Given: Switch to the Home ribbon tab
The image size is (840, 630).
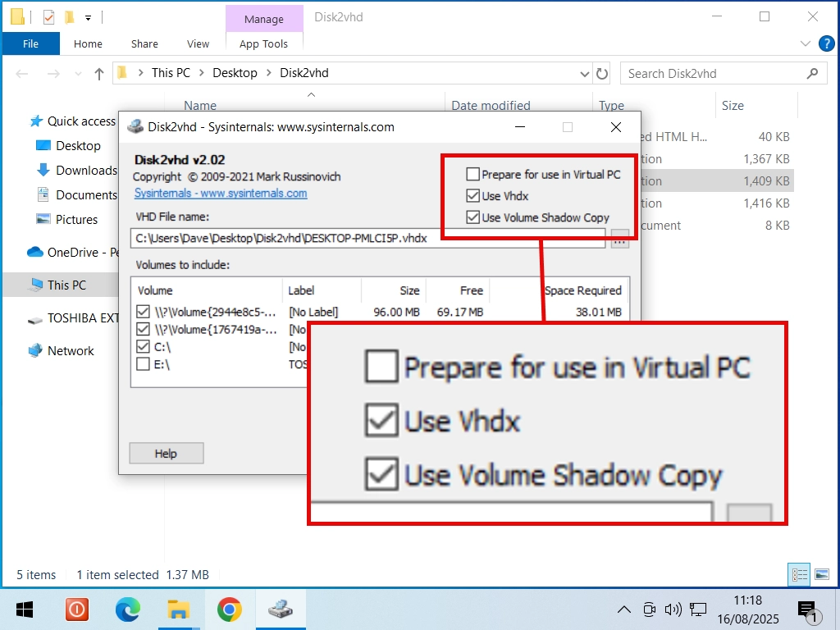Looking at the screenshot, I should (x=88, y=44).
